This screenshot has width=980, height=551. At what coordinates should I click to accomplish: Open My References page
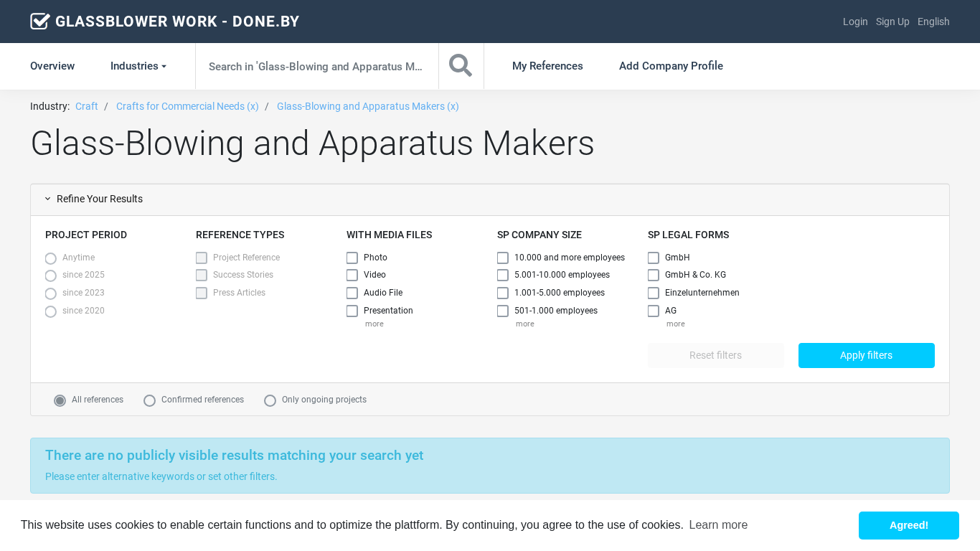(x=547, y=66)
